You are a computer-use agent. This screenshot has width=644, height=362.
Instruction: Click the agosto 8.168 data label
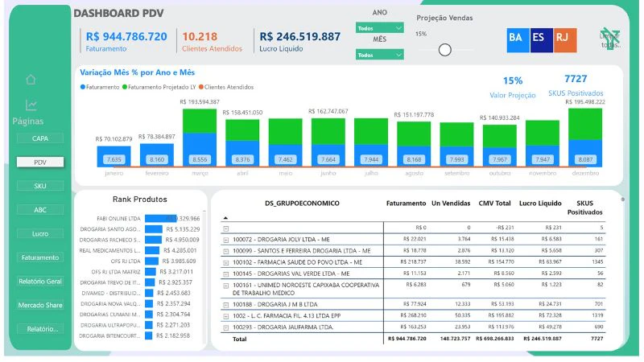pos(414,159)
